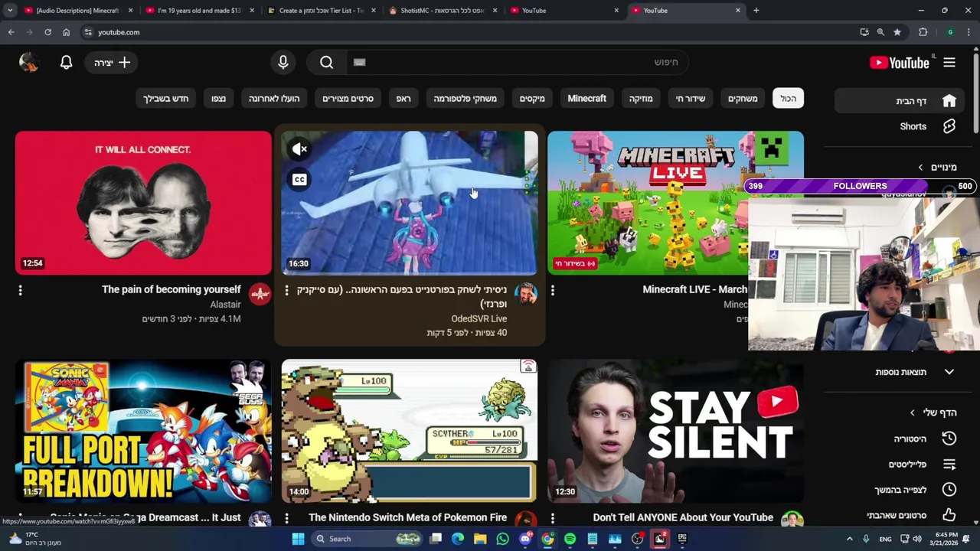The width and height of the screenshot is (980, 551).
Task: Open options menu for OdedSVR Live video
Action: coord(286,290)
